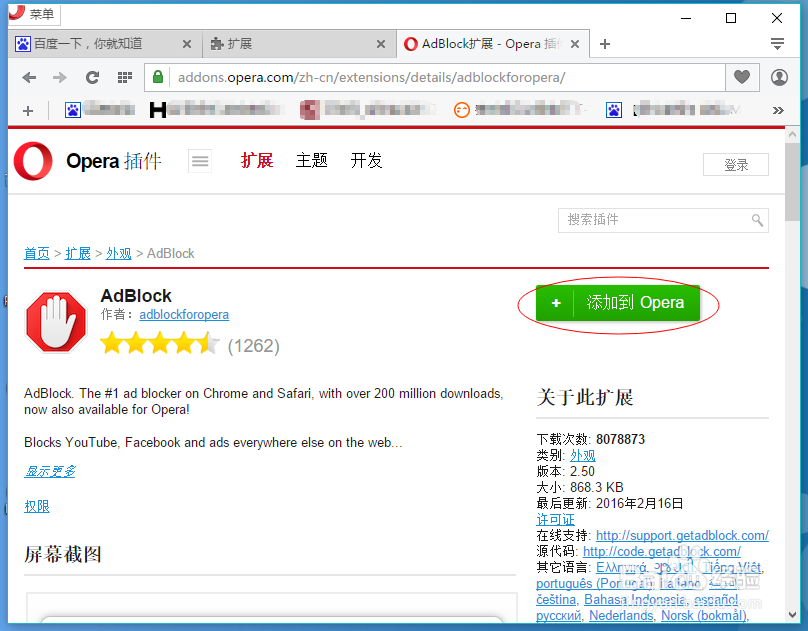Image resolution: width=808 pixels, height=631 pixels.
Task: Open the Opera 菜单 button
Action: [34, 14]
